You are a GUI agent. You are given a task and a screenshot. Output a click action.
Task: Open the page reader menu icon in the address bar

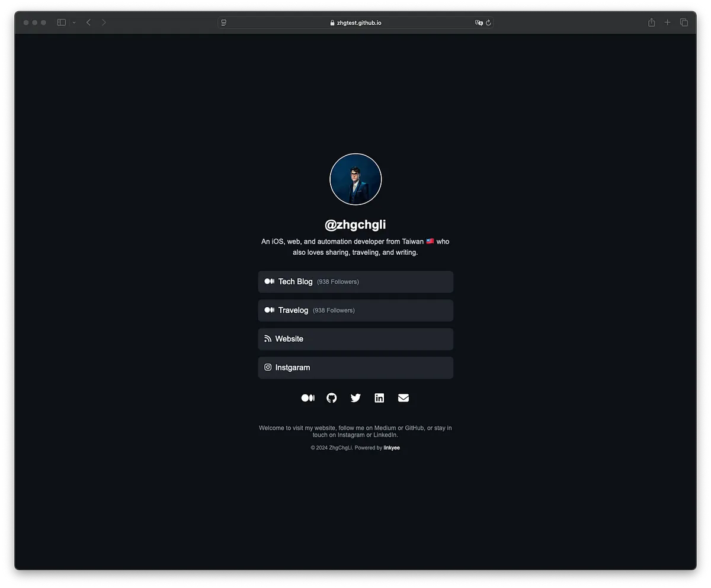pyautogui.click(x=224, y=23)
